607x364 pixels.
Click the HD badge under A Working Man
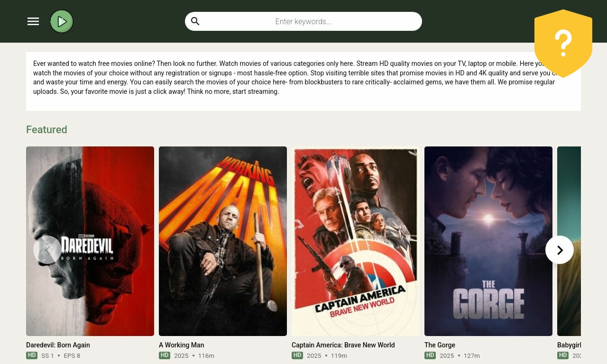click(165, 355)
